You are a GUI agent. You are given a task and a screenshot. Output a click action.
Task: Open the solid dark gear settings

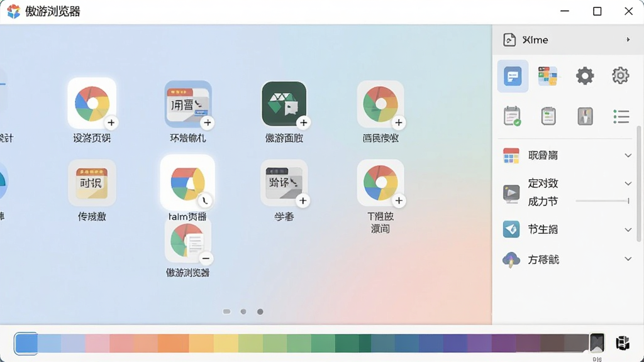(x=585, y=76)
